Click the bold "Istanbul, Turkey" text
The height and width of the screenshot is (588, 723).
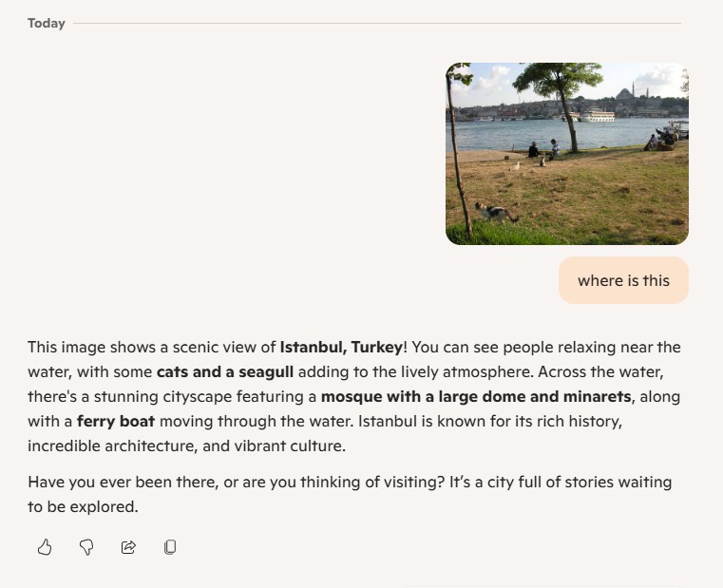(341, 347)
